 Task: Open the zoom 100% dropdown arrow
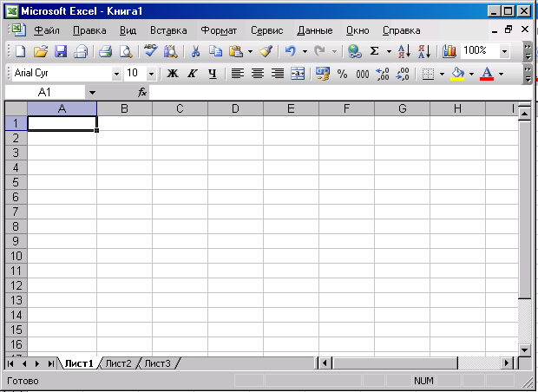pos(504,52)
